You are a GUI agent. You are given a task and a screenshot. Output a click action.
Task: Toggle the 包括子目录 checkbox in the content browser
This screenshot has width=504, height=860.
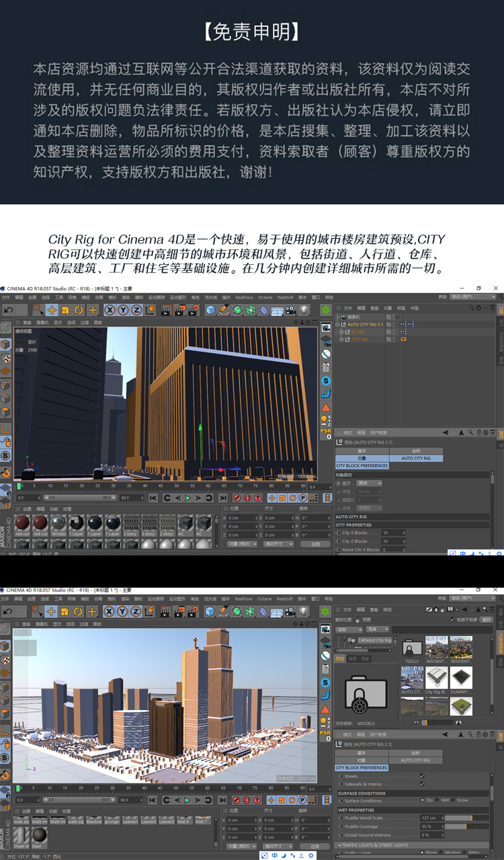click(453, 619)
